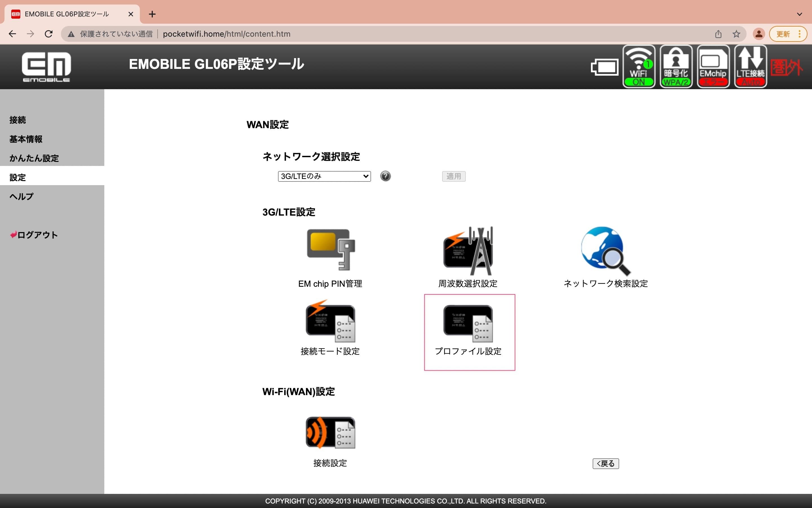The width and height of the screenshot is (812, 508).
Task: Select 接続 in the sidebar
Action: 17,120
